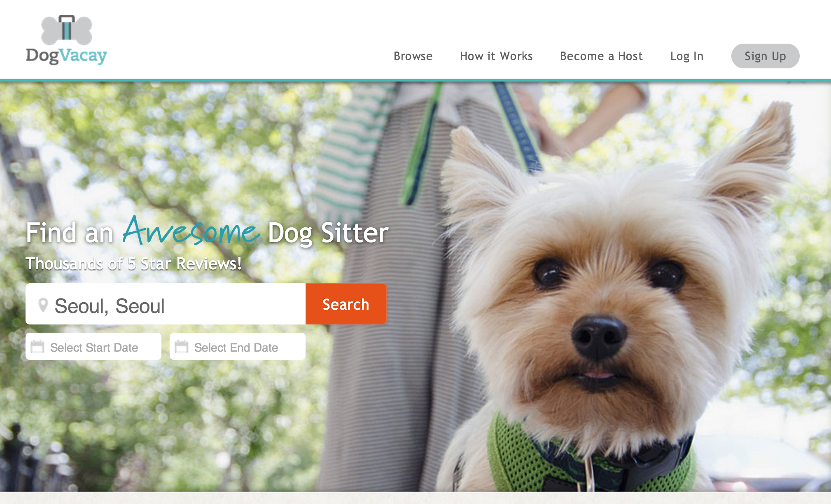Viewport: 831px width, 504px height.
Task: Click the start date calendar icon
Action: click(x=37, y=347)
